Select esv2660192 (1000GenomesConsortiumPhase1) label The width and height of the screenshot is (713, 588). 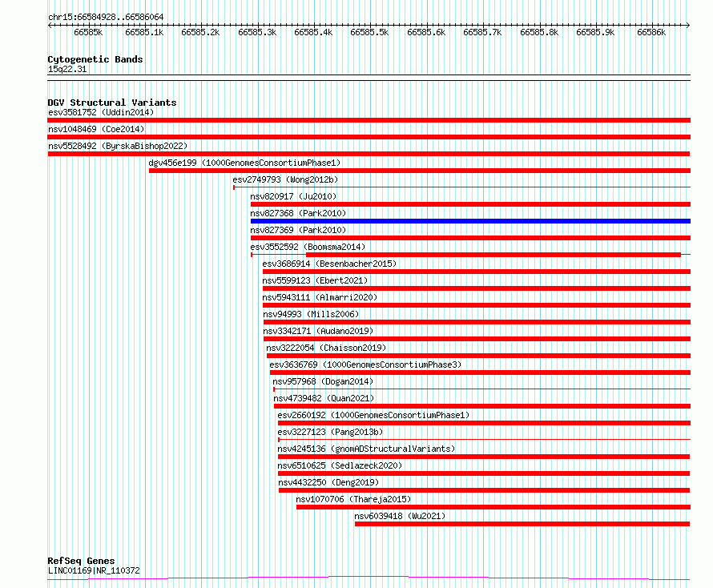tap(373, 415)
